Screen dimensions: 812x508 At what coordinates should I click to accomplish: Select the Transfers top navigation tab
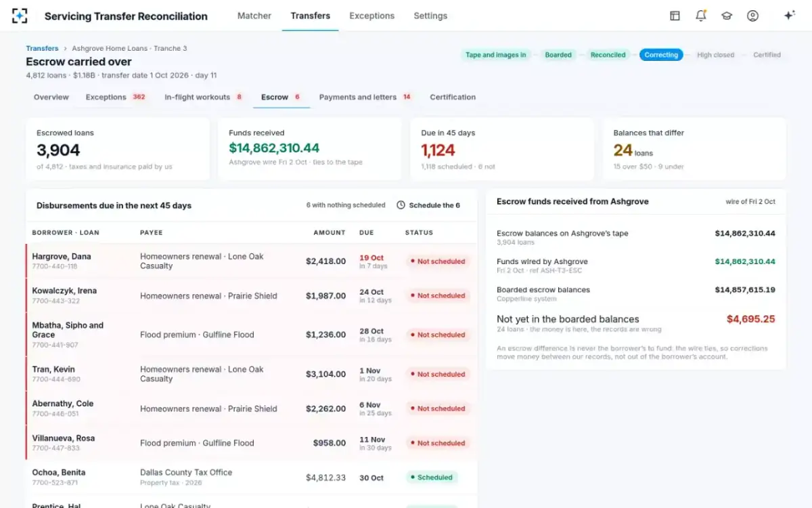311,16
